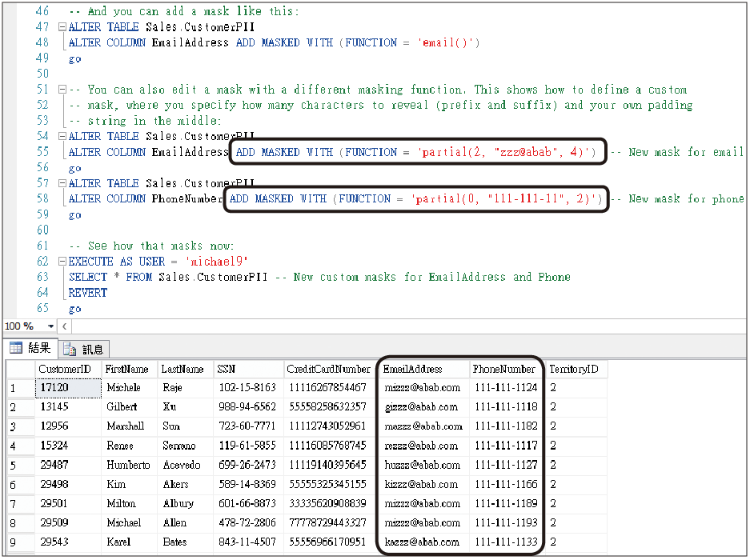
Task: Click phone cell 111-111-1193
Action: coord(507,522)
